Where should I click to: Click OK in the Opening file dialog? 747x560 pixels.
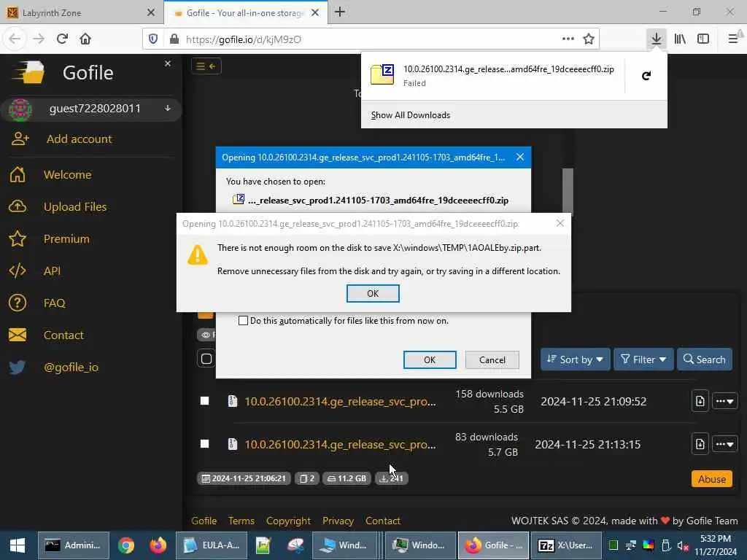(x=430, y=360)
